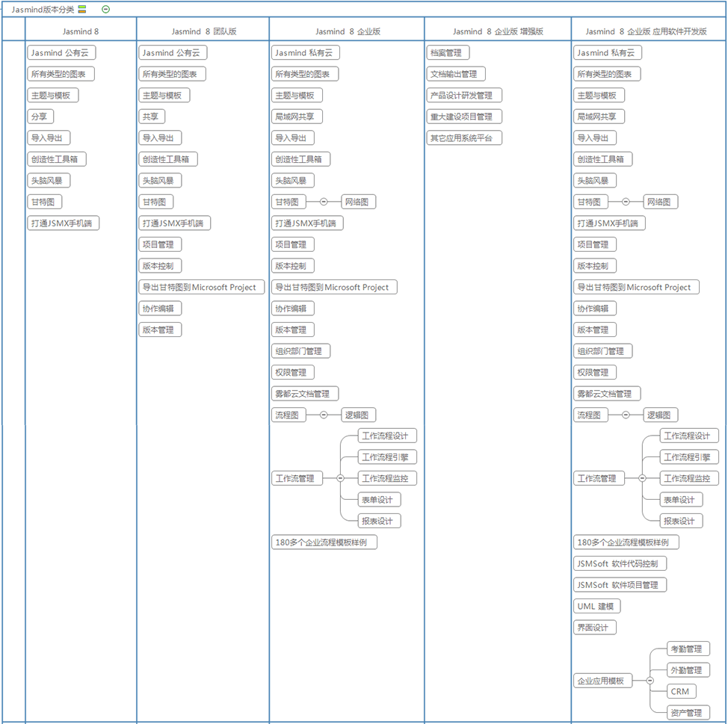
Task: Collapse 企业应用模板 branch toggle
Action: (650, 681)
